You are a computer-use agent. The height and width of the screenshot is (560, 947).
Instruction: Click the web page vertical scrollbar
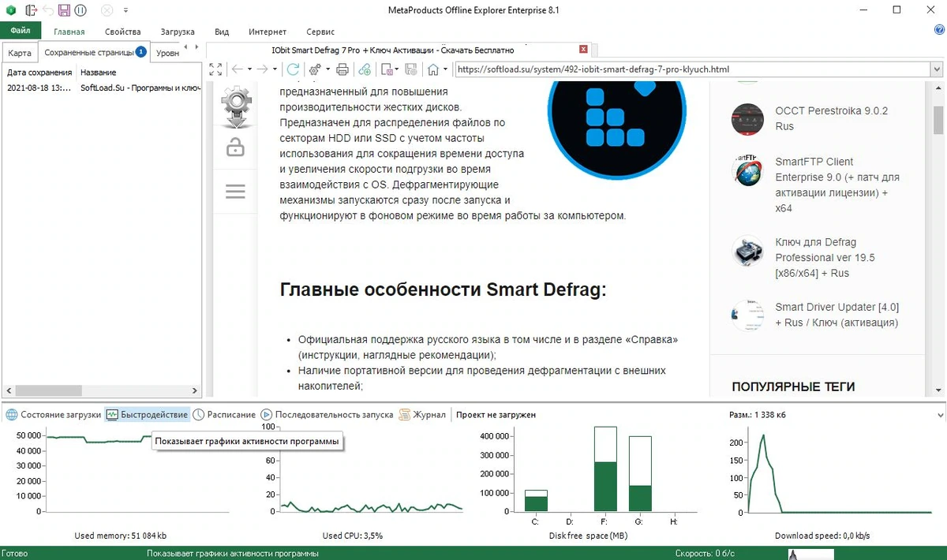pos(938,121)
